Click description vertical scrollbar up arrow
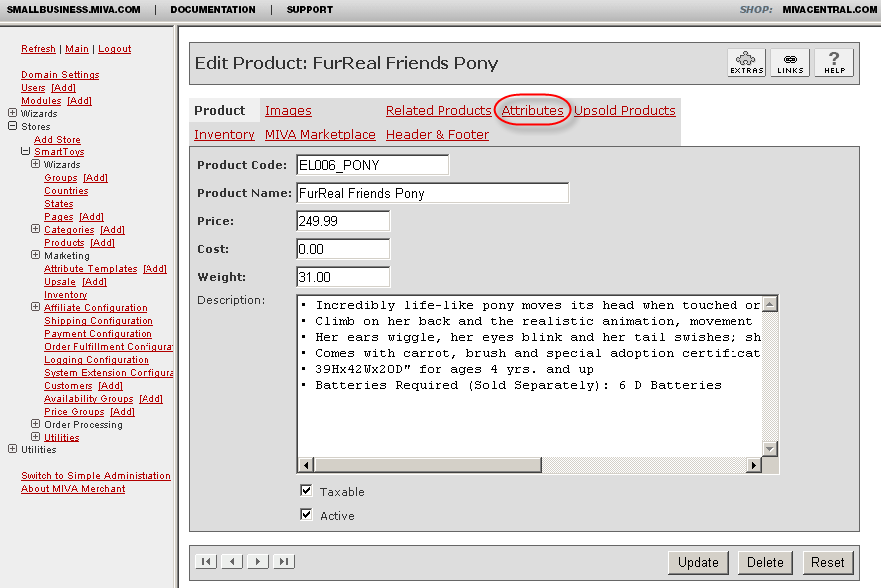Image resolution: width=881 pixels, height=588 pixels. pos(770,304)
